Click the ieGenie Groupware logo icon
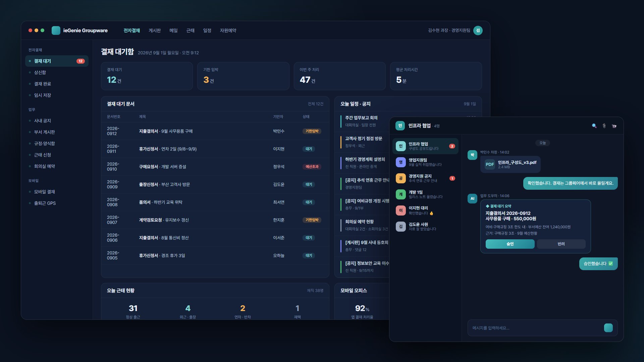Viewport: 644px width, 362px height. pyautogui.click(x=56, y=31)
